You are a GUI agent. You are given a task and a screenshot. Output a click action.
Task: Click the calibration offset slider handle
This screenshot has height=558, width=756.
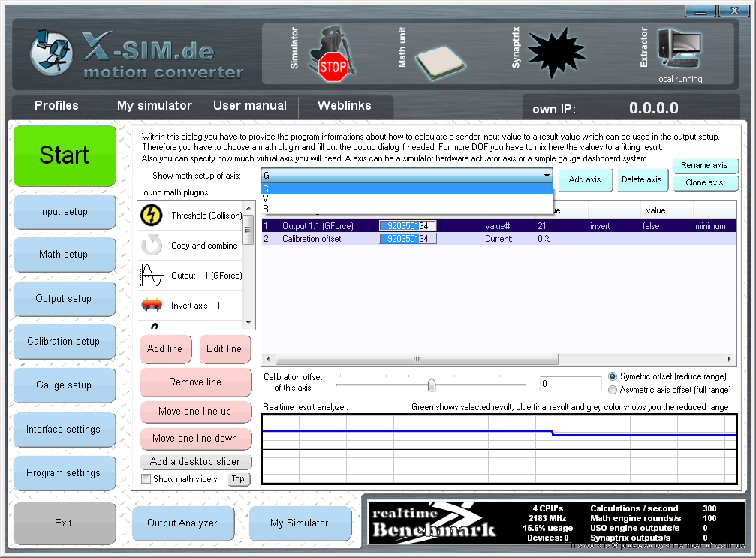432,385
